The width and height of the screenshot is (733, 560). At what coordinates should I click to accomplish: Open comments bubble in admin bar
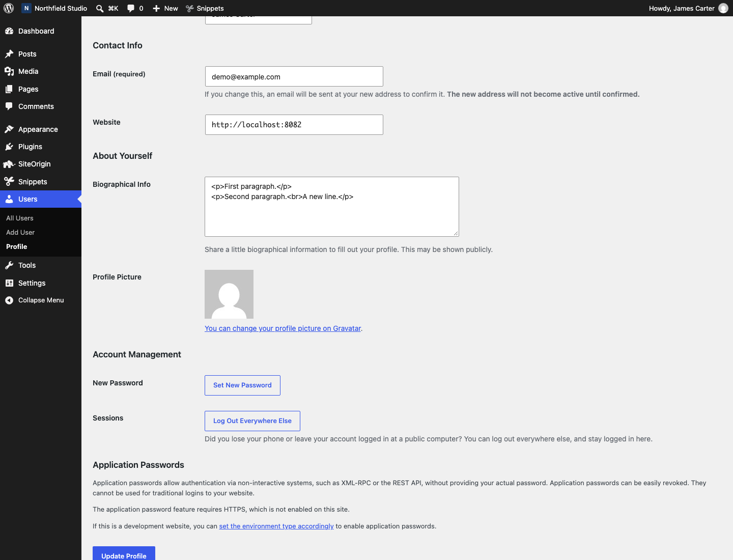pos(131,8)
